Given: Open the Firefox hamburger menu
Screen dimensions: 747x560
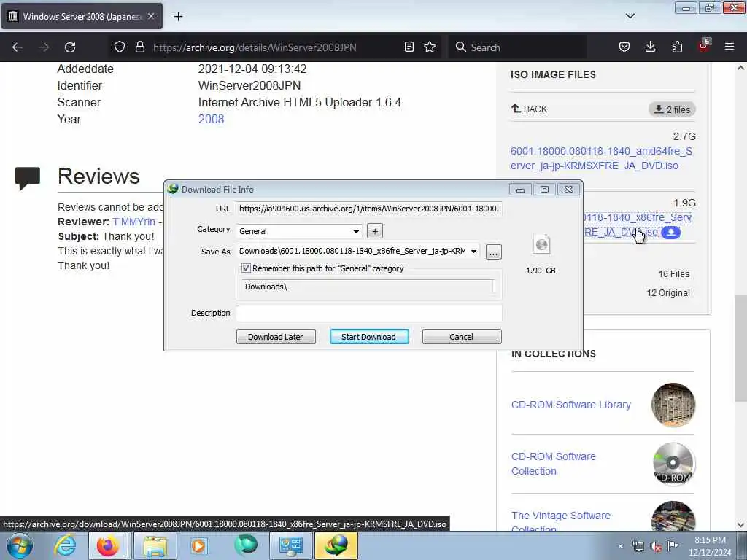Looking at the screenshot, I should point(729,47).
